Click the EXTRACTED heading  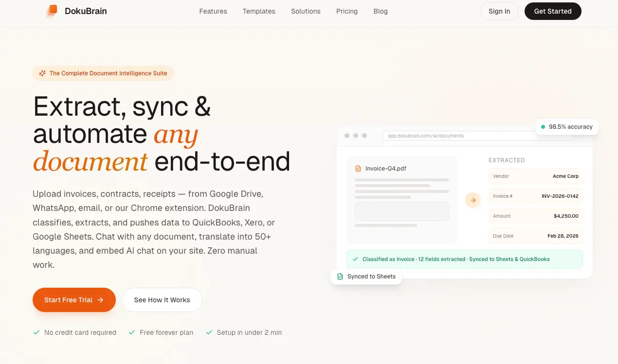507,160
